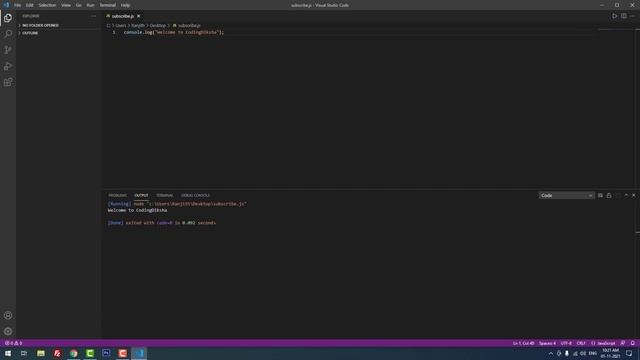The width and height of the screenshot is (640, 360).
Task: Open the Run menu
Action: coord(90,5)
